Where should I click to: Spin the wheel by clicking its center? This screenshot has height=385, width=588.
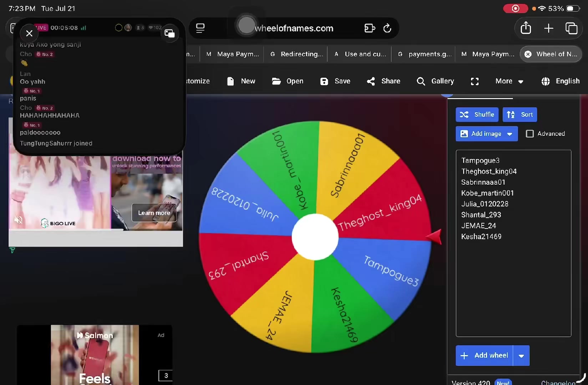[x=315, y=237]
